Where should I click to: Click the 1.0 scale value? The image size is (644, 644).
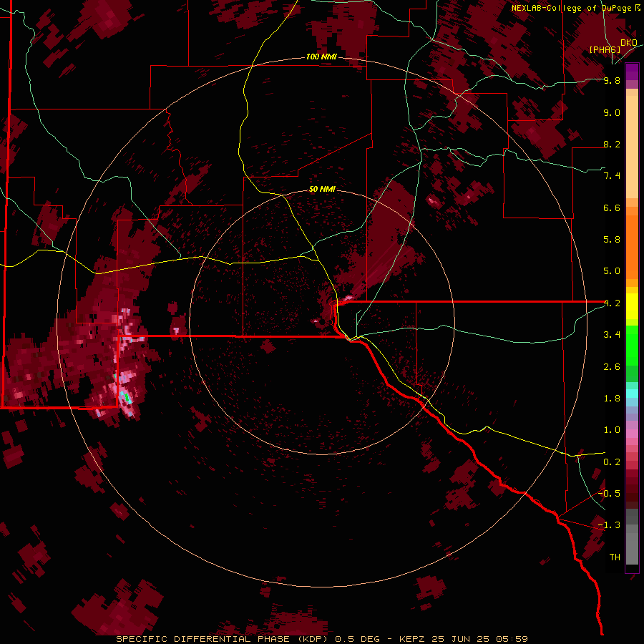click(x=612, y=430)
